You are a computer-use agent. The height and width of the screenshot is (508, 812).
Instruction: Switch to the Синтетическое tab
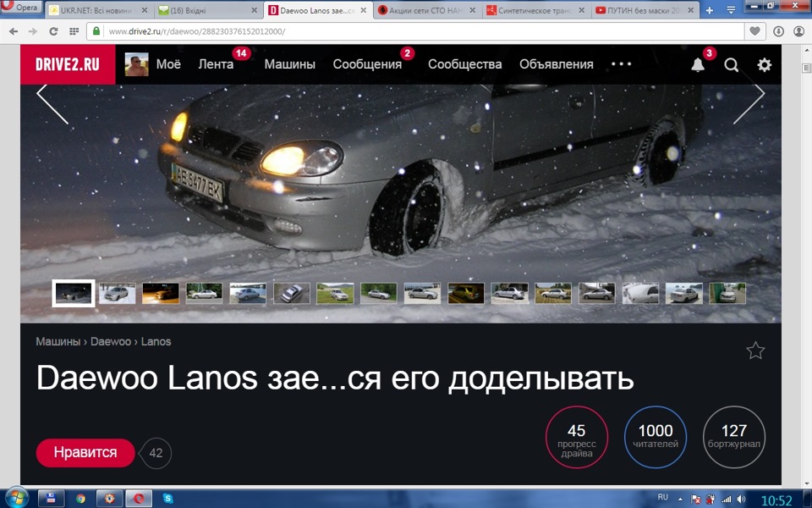tap(535, 10)
